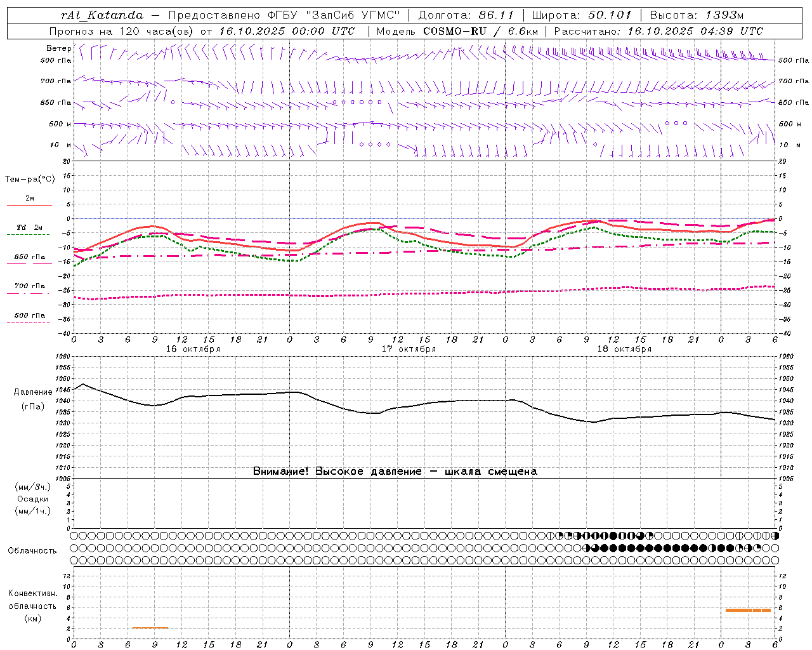The height and width of the screenshot is (650, 812).
Task: Select the left-hand 10 м wind level label
Action: click(60, 145)
